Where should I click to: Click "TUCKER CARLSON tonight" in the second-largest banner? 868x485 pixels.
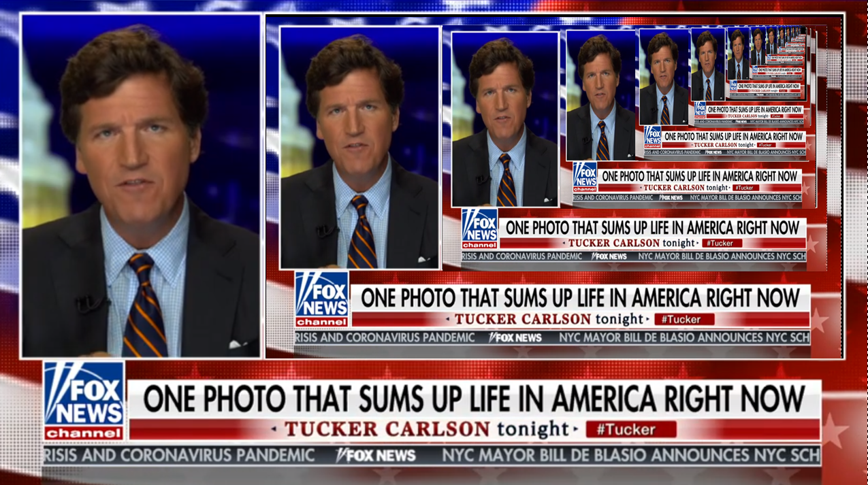(549, 319)
